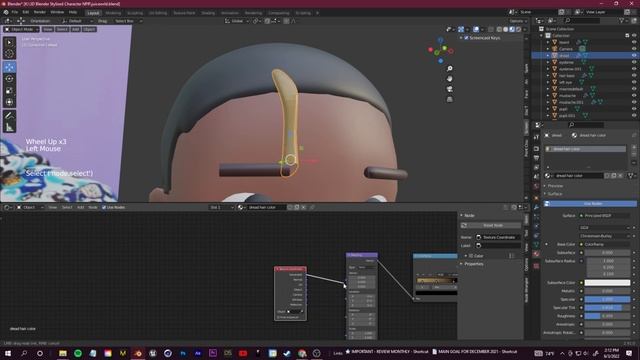
Task: Switch to the Animation workspace tab
Action: click(x=230, y=13)
